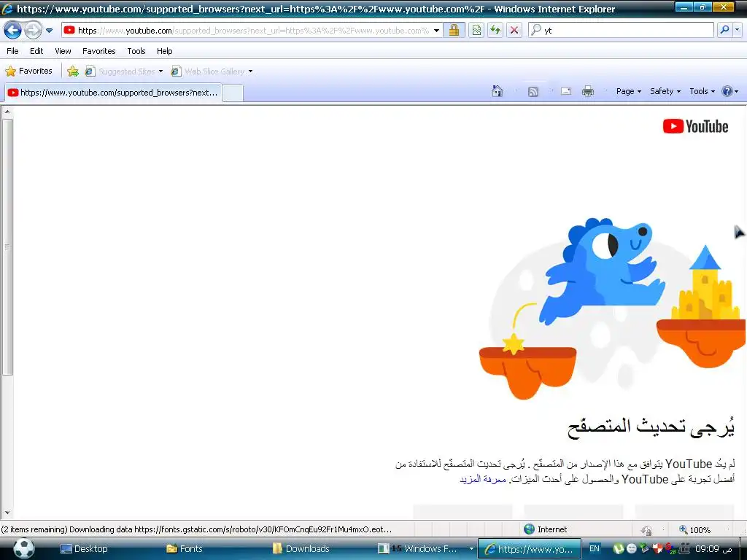This screenshot has height=560, width=747.
Task: Change zoom level at 100% control
Action: click(x=695, y=529)
